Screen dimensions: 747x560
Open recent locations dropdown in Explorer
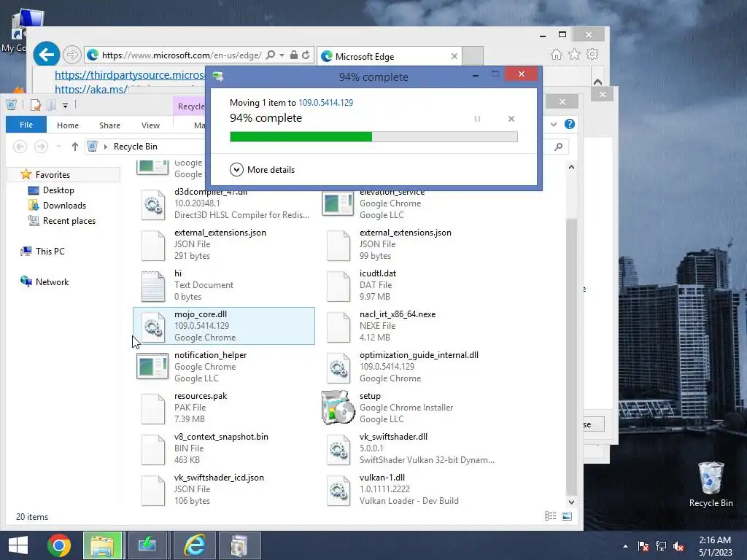tap(58, 147)
